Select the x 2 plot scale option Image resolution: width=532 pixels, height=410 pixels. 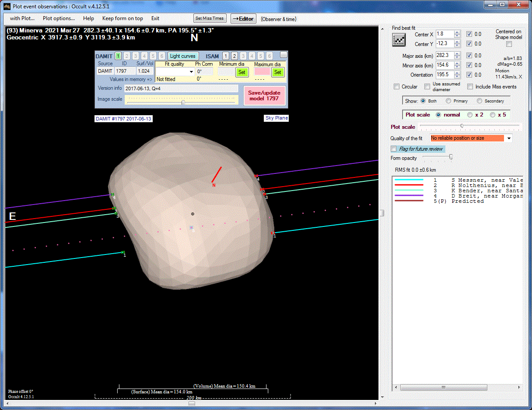point(470,115)
